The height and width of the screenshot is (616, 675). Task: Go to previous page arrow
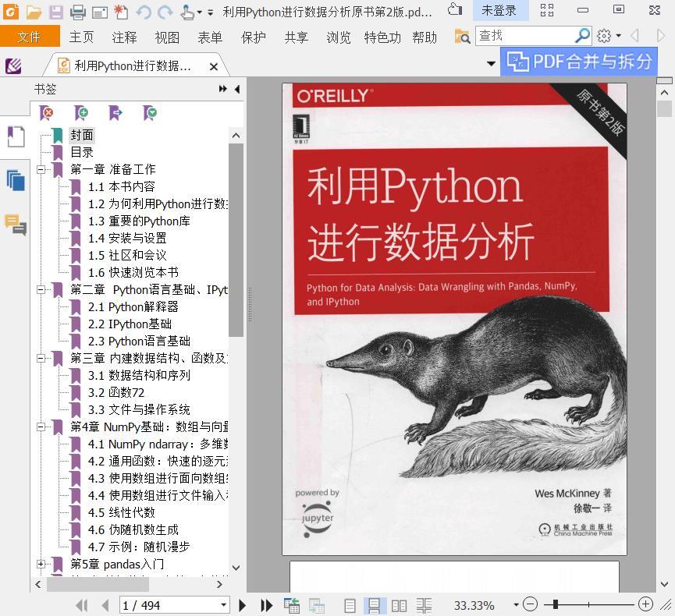pos(105,605)
